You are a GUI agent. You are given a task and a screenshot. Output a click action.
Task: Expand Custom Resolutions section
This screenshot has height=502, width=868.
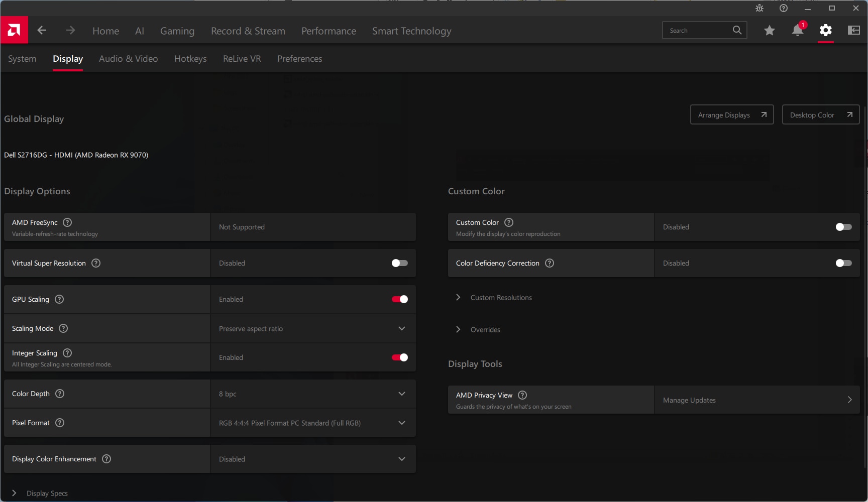pos(494,298)
